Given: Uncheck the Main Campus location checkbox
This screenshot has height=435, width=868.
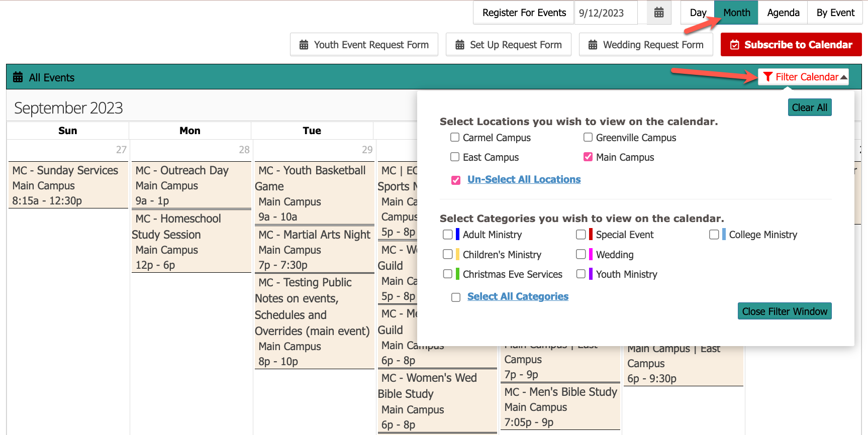Looking at the screenshot, I should click(x=588, y=157).
